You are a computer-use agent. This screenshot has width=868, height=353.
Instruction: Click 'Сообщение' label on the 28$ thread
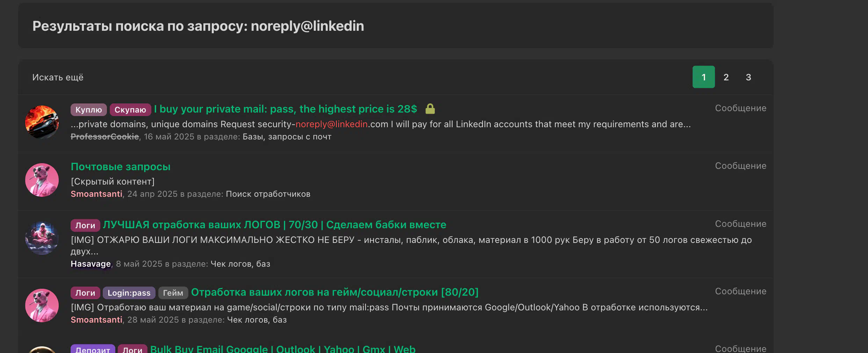tap(740, 108)
